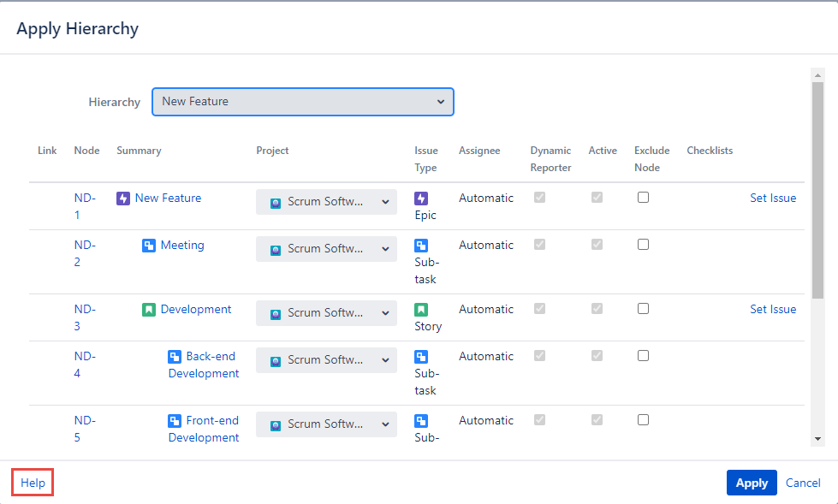
Task: Open the Help link in the footer
Action: (33, 483)
